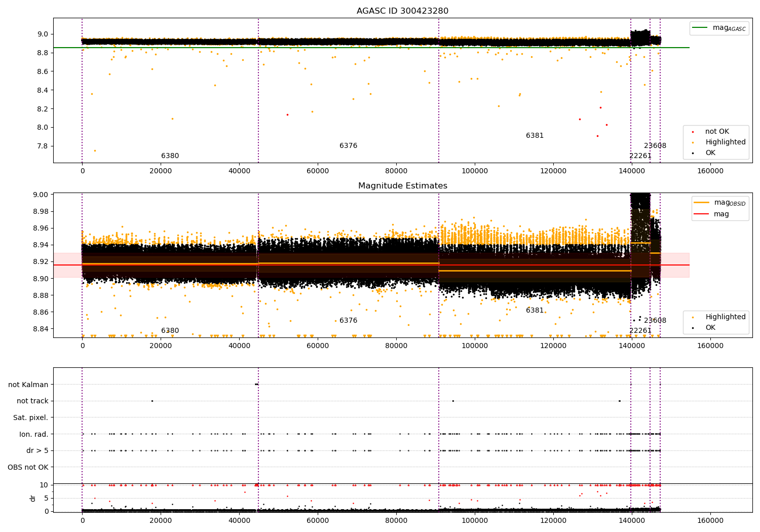Click the 'Magnitude Estimates' plot title
Screen dimensions: 760x532
click(x=402, y=186)
